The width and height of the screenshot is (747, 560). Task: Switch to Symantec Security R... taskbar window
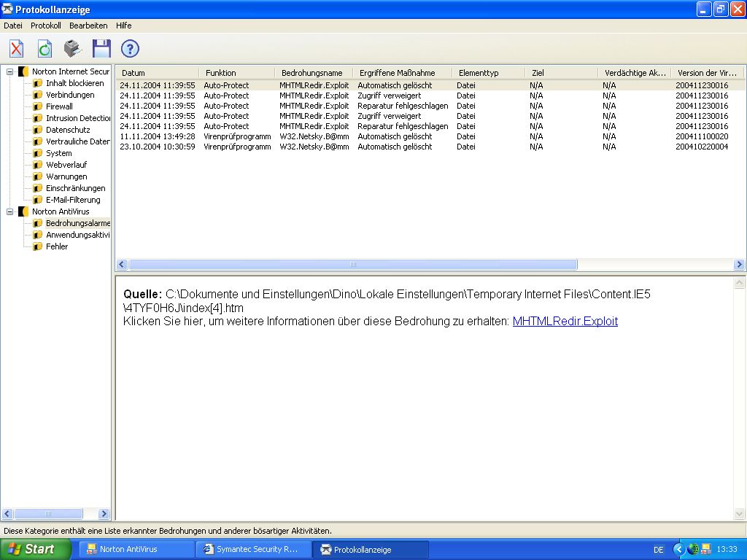coord(253,549)
